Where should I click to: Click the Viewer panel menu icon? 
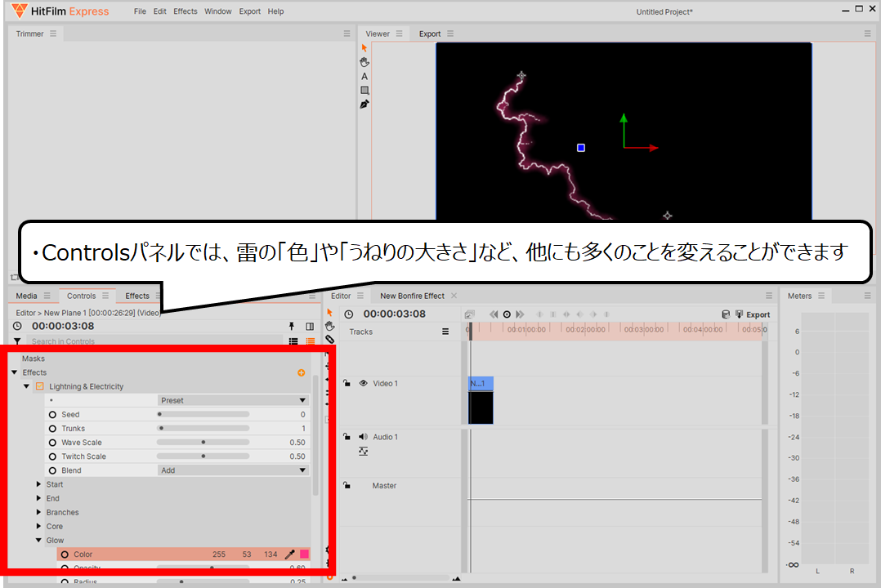399,33
